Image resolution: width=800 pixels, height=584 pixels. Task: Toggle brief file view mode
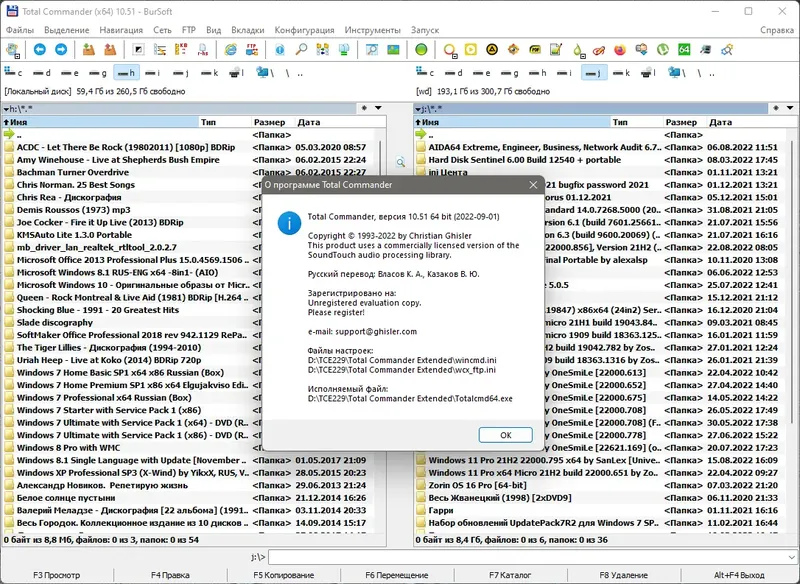coord(137,50)
